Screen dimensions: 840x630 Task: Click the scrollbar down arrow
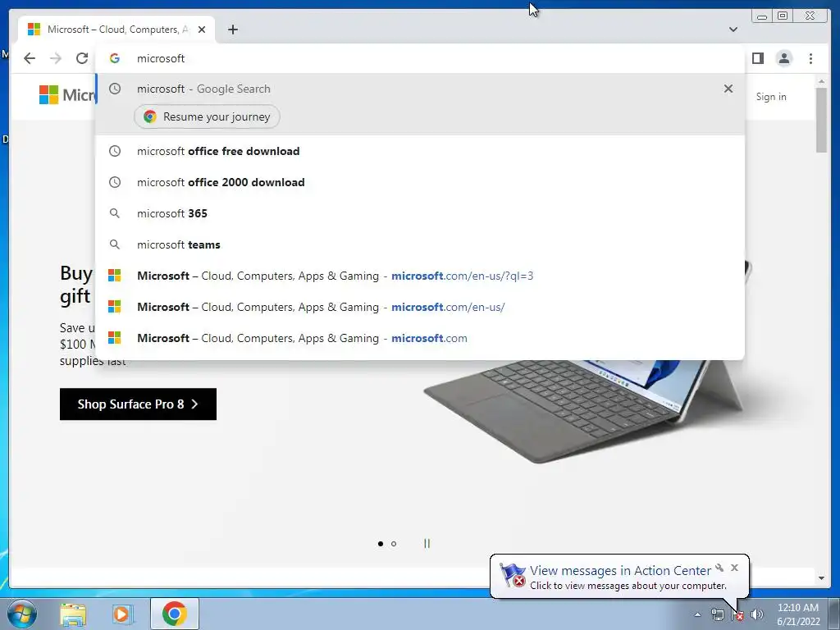(821, 577)
